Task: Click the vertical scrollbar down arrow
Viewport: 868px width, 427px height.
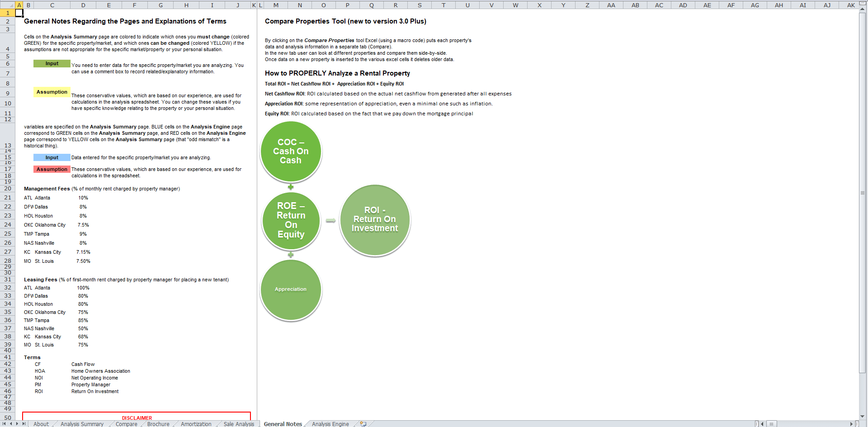Action: (863, 416)
